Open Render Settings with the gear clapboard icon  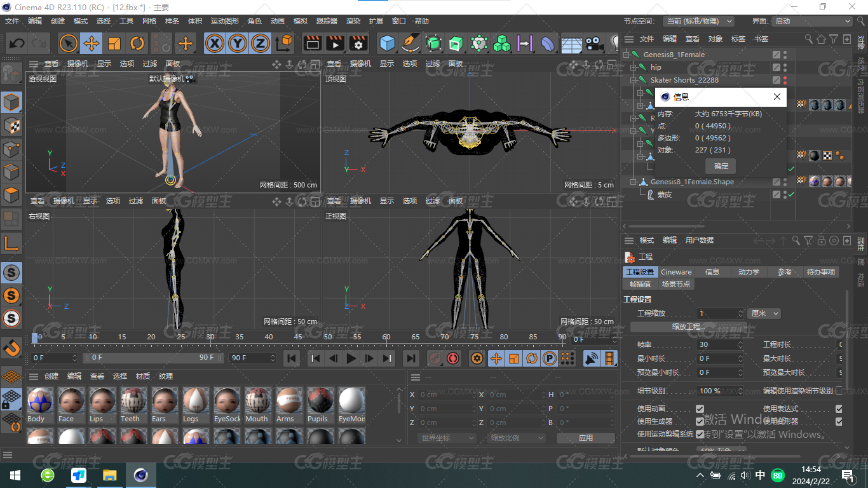[358, 43]
